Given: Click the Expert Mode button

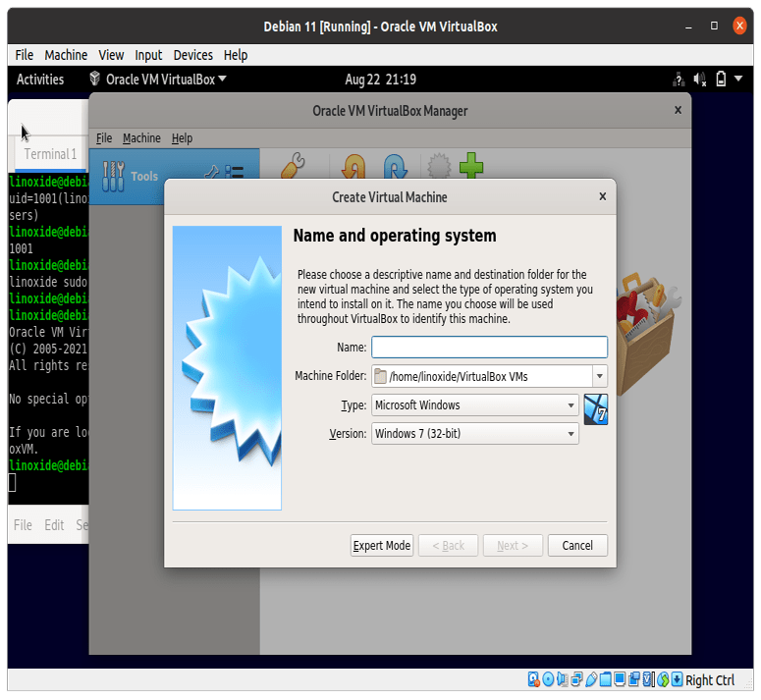Looking at the screenshot, I should [x=381, y=545].
